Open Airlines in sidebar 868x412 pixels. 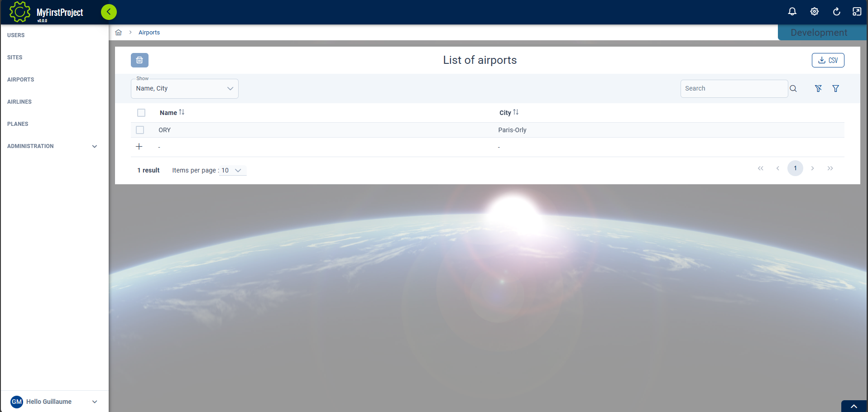click(x=19, y=102)
